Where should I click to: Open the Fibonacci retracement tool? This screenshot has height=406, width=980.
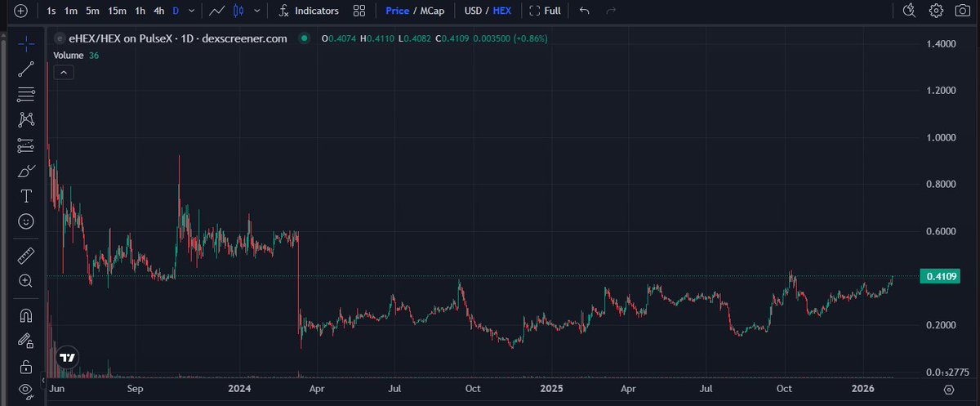point(26,93)
